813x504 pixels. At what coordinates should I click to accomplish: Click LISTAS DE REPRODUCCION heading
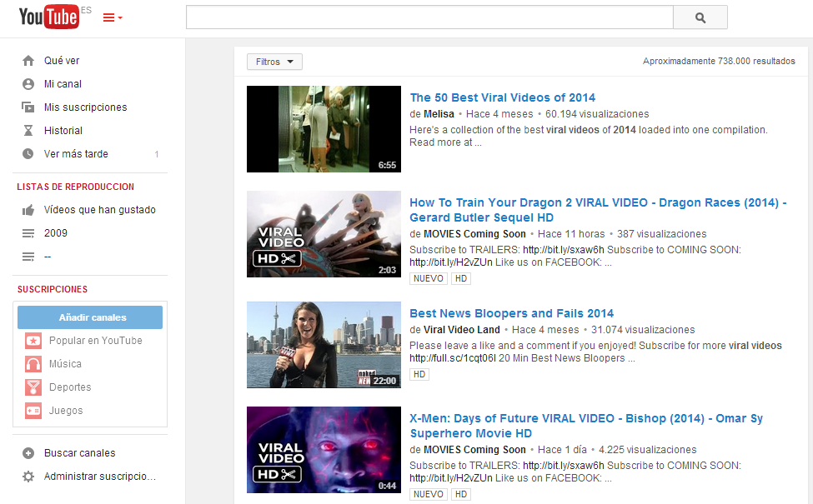[x=75, y=187]
